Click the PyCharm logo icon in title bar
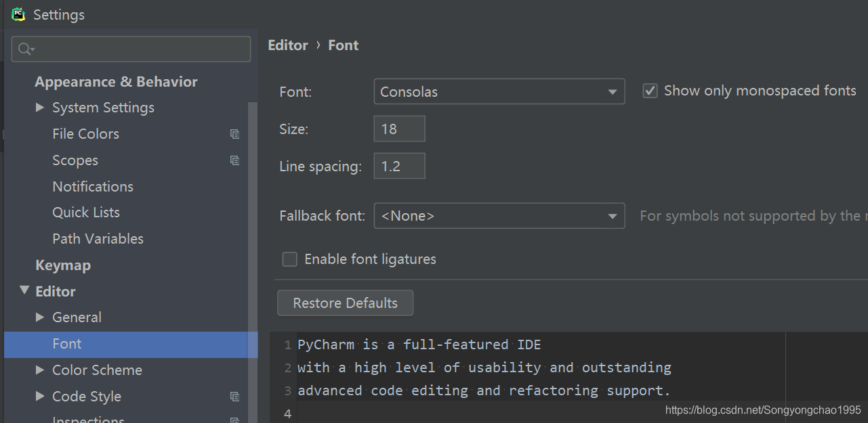 point(18,14)
